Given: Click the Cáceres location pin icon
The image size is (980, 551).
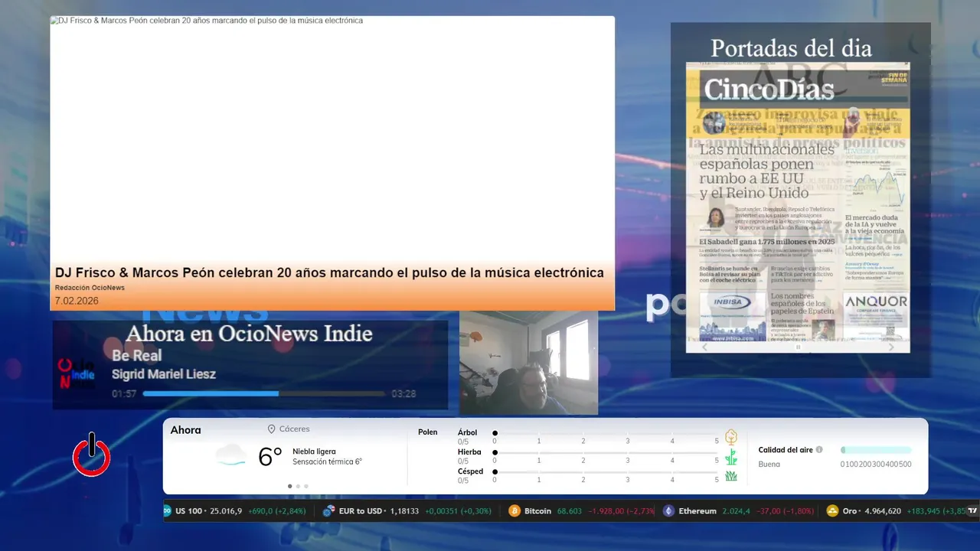Looking at the screenshot, I should tap(271, 429).
